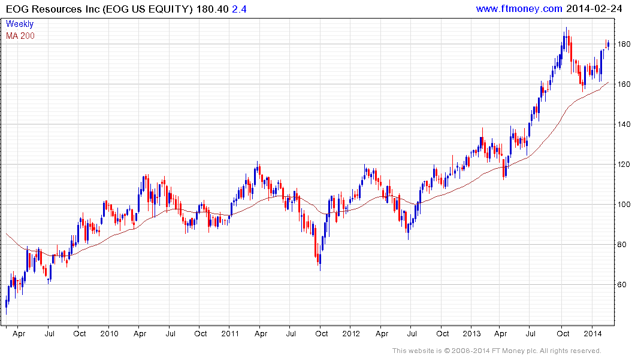644x359 pixels.
Task: Click the 160 price axis label
Action: [624, 84]
